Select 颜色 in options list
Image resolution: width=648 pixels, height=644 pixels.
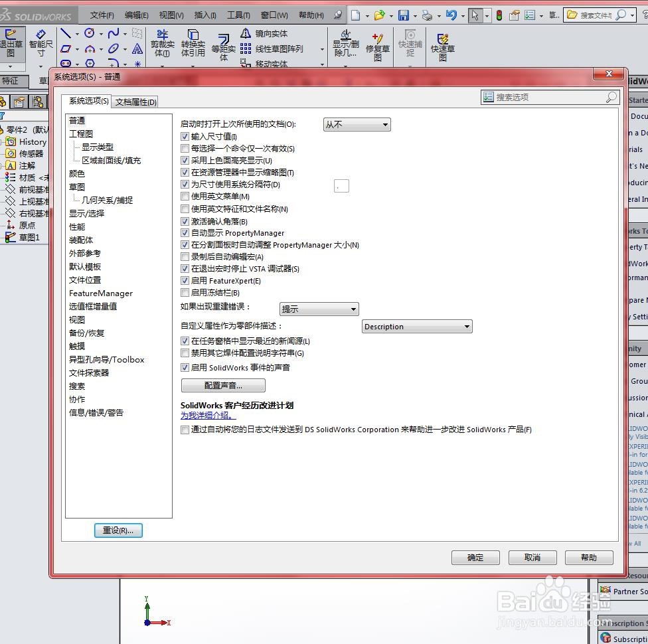click(77, 173)
